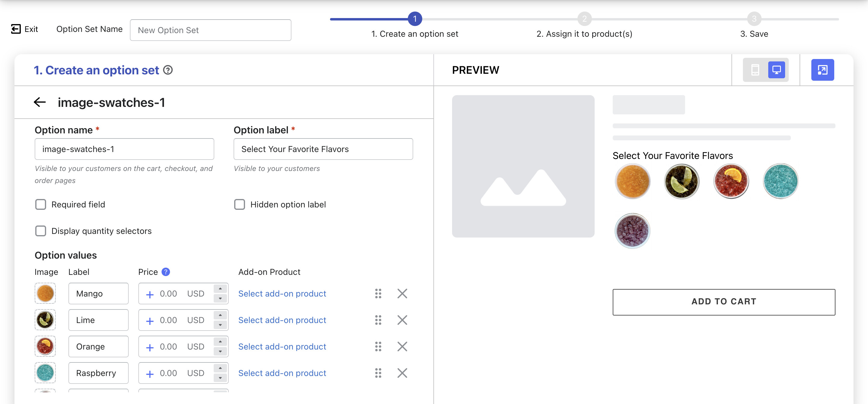Switch preview to desktop view
The height and width of the screenshot is (404, 868).
776,70
